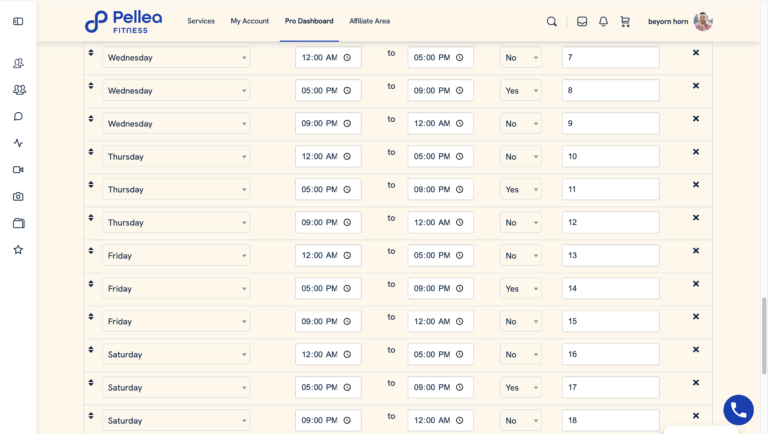Click start time field of row 10

[x=328, y=156]
